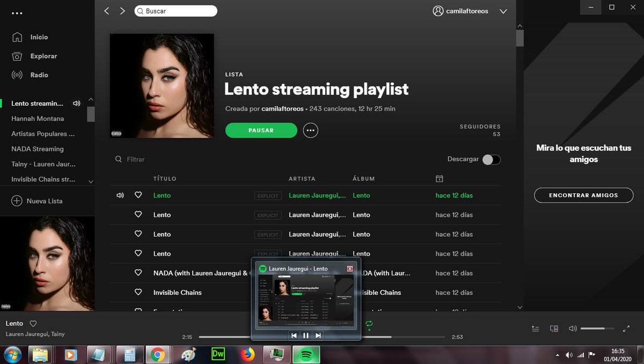Viewport: 644px width, 364px height.
Task: Open Windows Explorer folder from taskbar
Action: pos(40,354)
